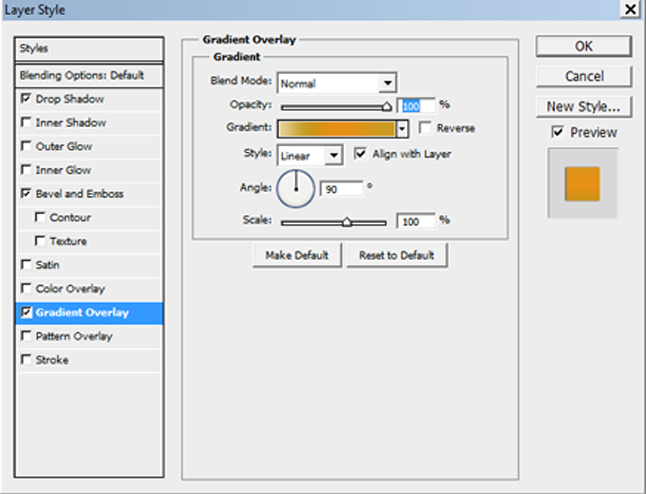The height and width of the screenshot is (494, 646).
Task: Click the Cancel button
Action: tap(583, 76)
